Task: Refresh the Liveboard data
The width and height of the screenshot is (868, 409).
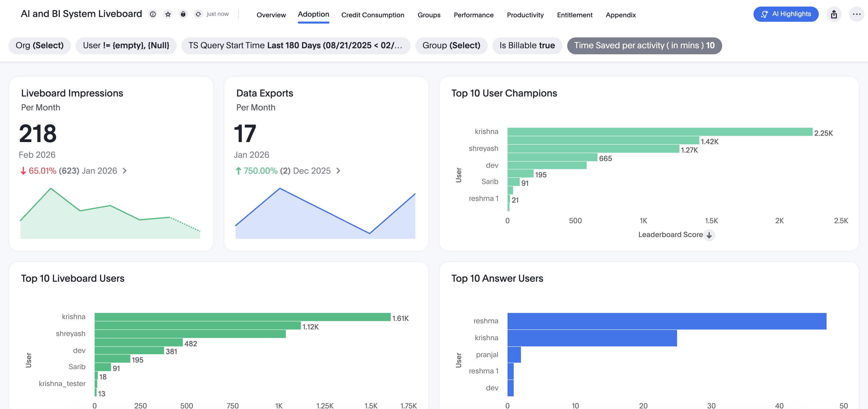Action: [198, 14]
